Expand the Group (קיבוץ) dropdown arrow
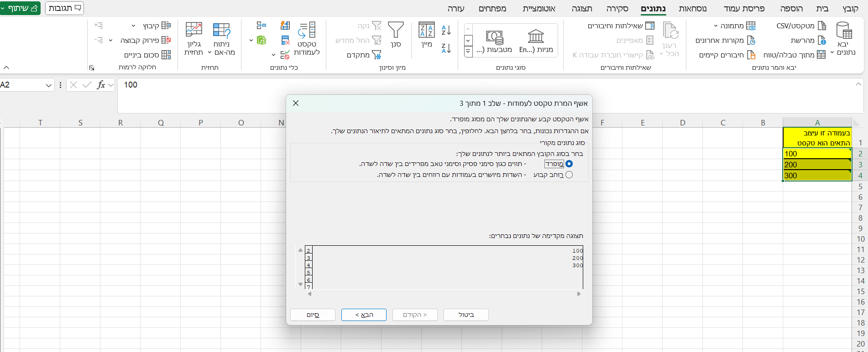 click(x=133, y=26)
